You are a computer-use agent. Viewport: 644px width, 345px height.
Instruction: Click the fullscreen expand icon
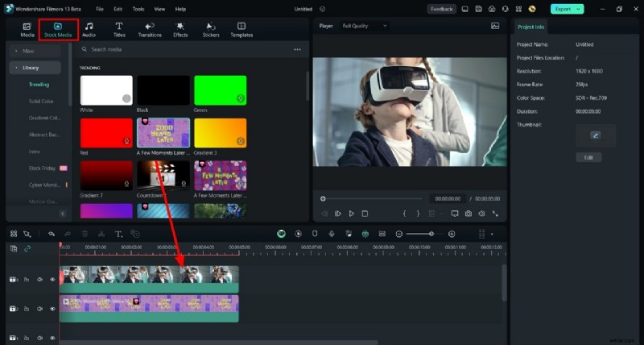pyautogui.click(x=495, y=214)
